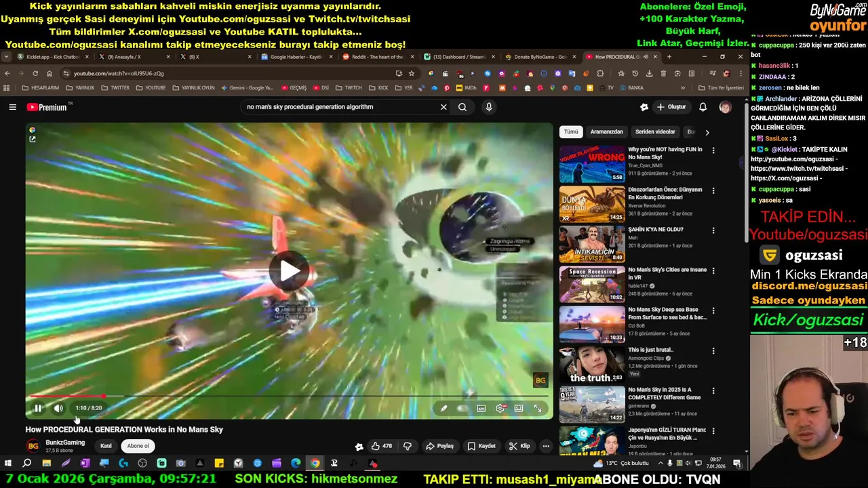Click the Abone ol subscribe button
The image size is (868, 488).
point(138,446)
